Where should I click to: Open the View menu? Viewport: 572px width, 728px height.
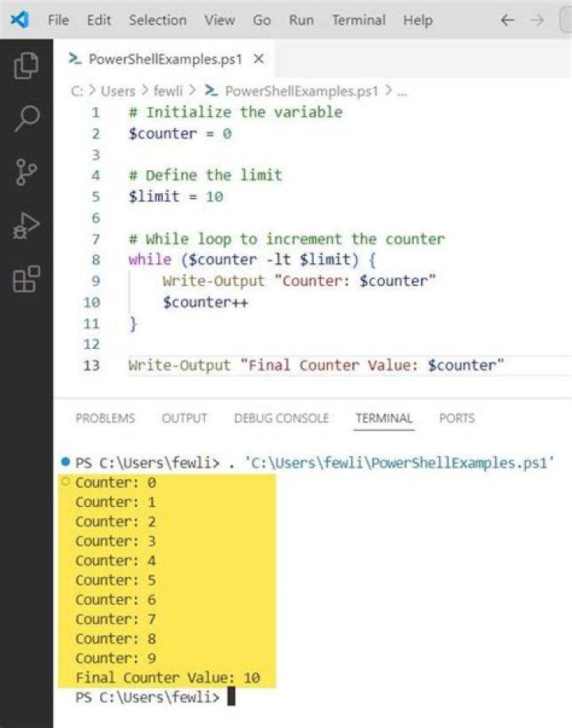click(219, 20)
